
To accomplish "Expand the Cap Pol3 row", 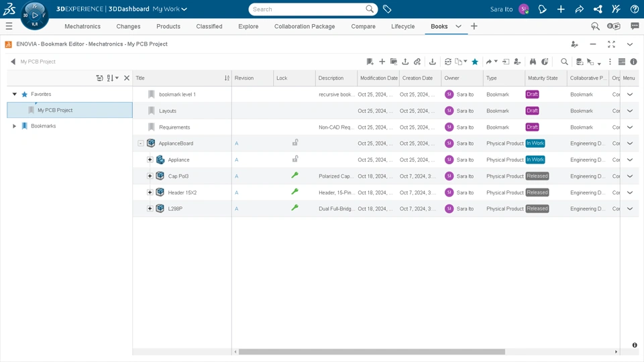I will [x=150, y=176].
